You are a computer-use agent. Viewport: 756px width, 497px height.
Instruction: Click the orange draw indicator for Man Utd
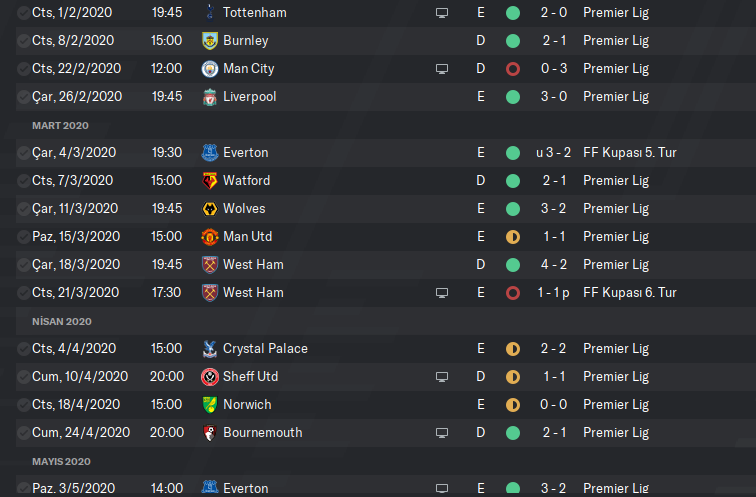point(513,237)
